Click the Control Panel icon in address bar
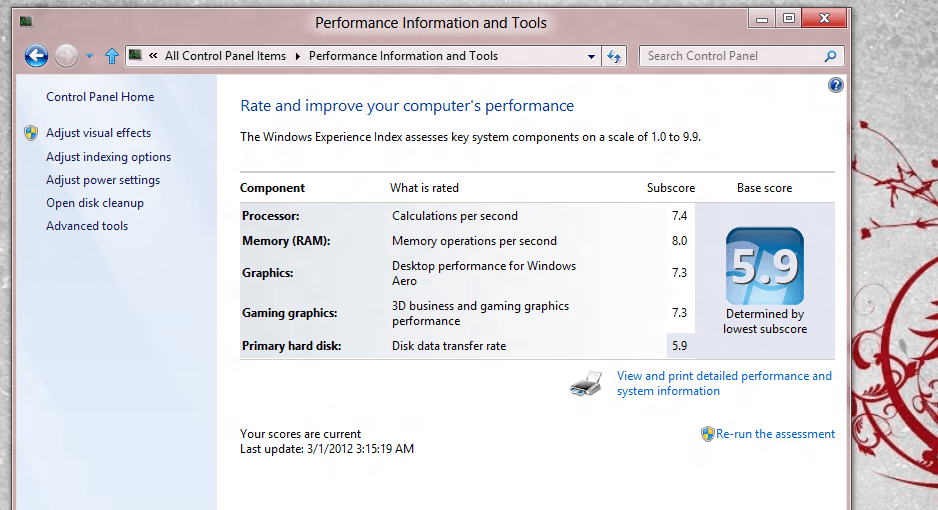Screen dimensions: 938x510 [x=135, y=56]
